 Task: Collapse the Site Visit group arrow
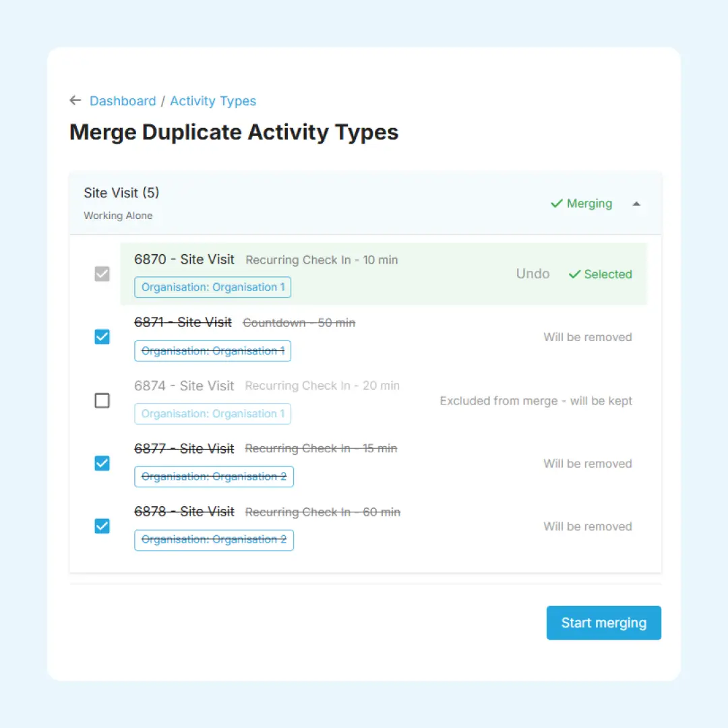[636, 204]
